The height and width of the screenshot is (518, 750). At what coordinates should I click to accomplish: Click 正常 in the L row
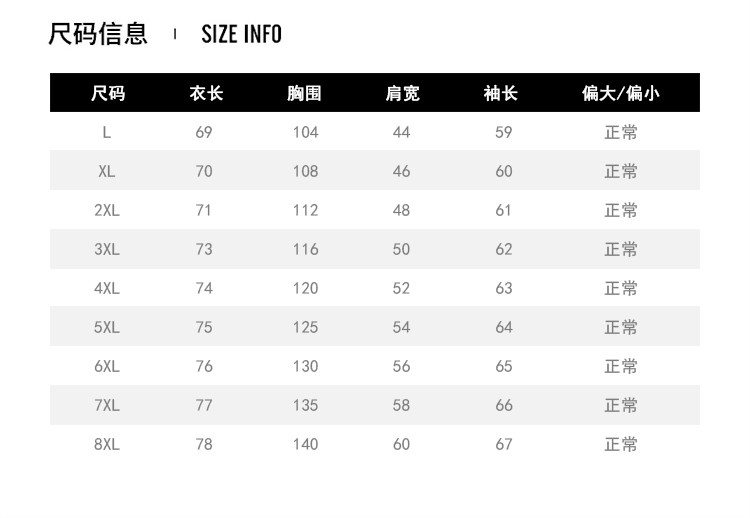point(620,132)
